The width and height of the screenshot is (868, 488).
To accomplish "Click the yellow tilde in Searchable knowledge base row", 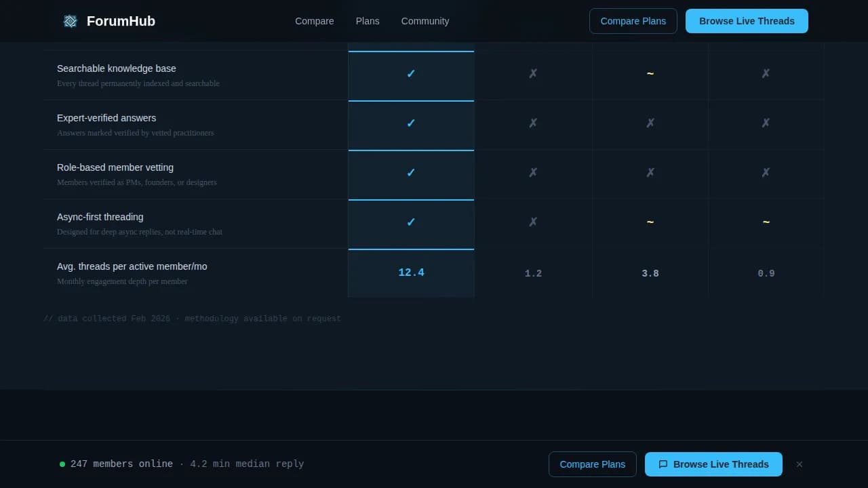I will (650, 73).
